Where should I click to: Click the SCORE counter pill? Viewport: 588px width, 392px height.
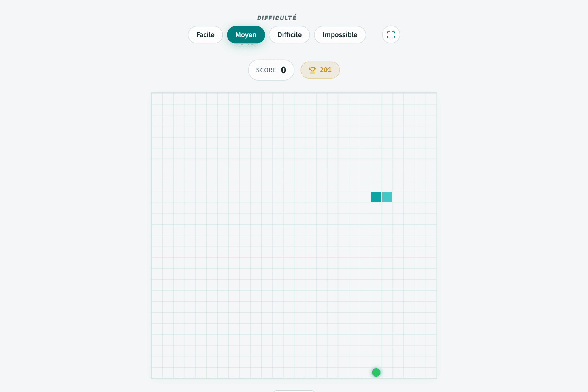(x=271, y=70)
